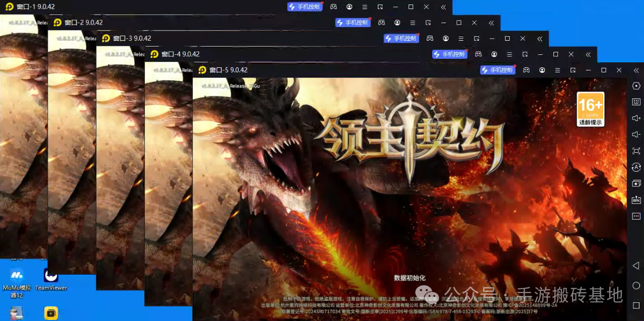Image resolution: width=644 pixels, height=321 pixels.
Task: Collapse the 窗口-4 toolbar using its chevron
Action: coord(588,54)
